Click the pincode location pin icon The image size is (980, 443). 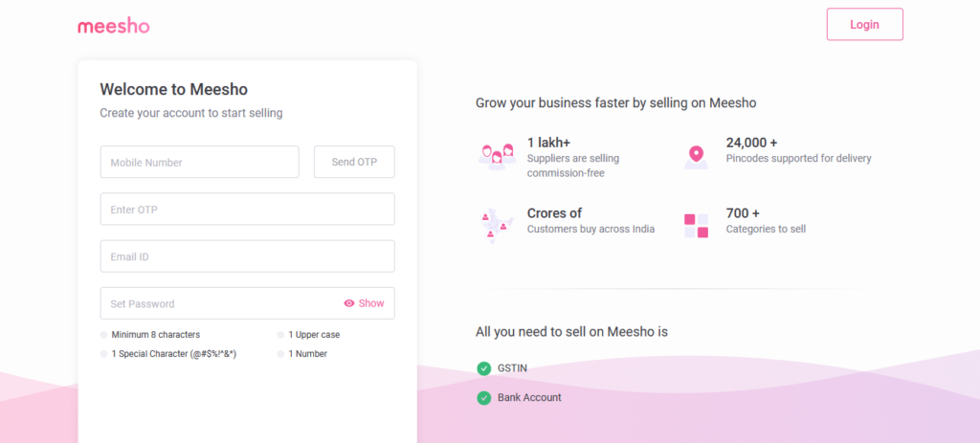coord(696,155)
